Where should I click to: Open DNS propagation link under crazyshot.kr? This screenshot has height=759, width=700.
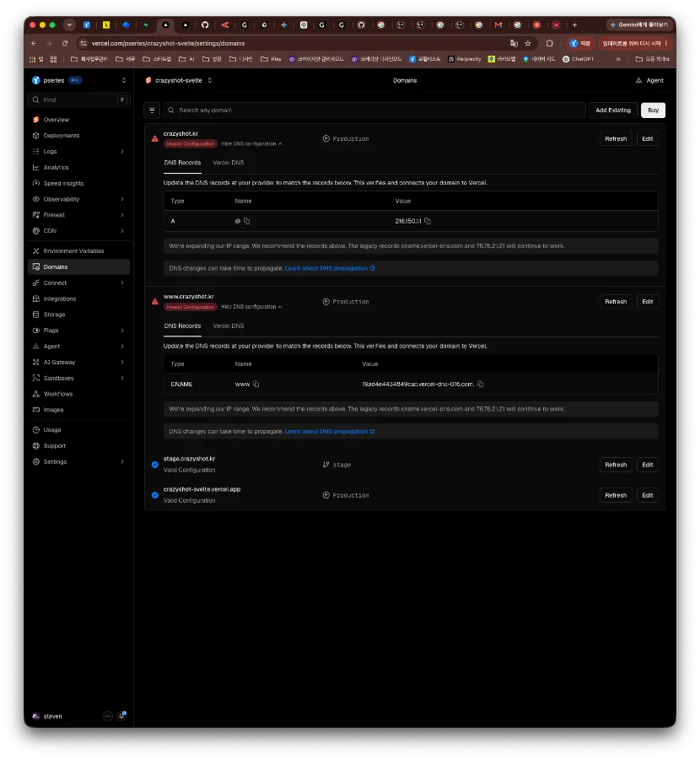(330, 268)
